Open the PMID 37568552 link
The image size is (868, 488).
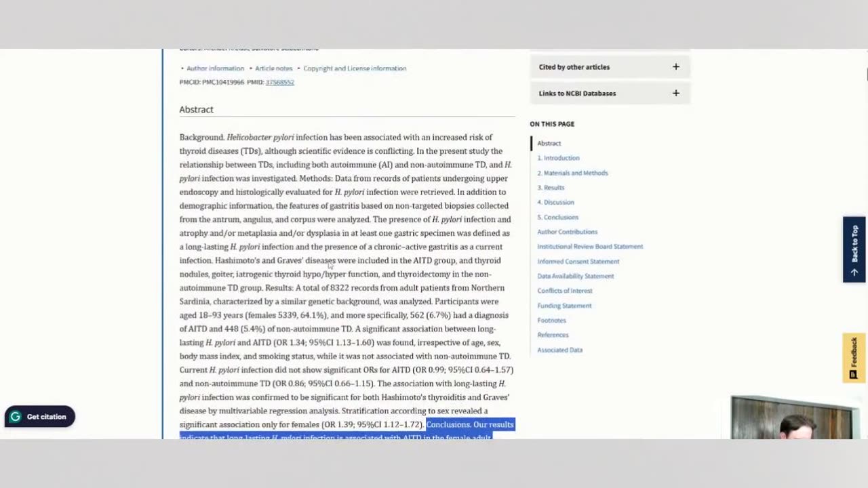tap(279, 82)
